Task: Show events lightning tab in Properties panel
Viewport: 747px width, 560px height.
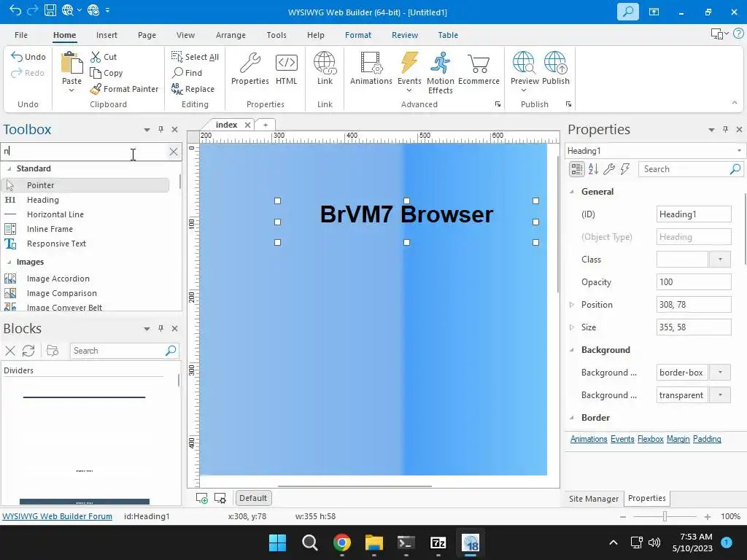Action: click(625, 169)
